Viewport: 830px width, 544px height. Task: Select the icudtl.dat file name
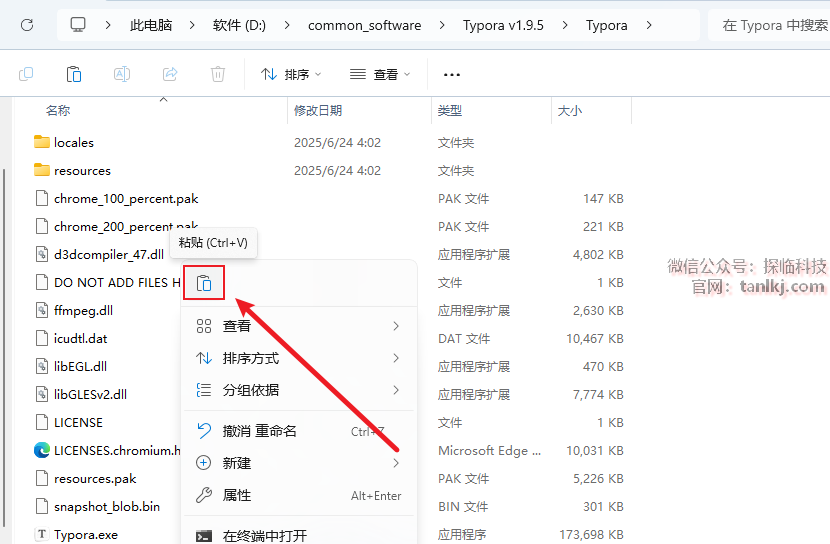[x=80, y=338]
